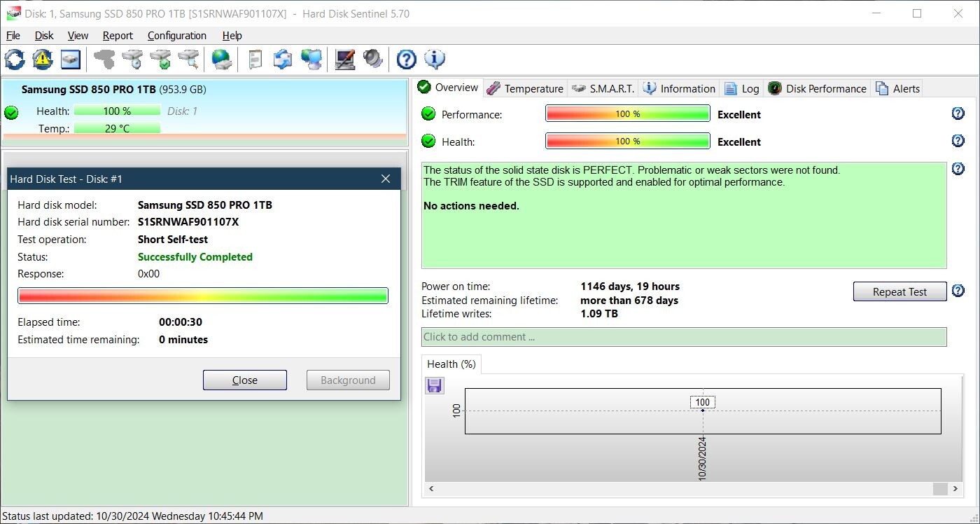
Task: Click the disk with green checkmark icon
Action: click(x=160, y=60)
